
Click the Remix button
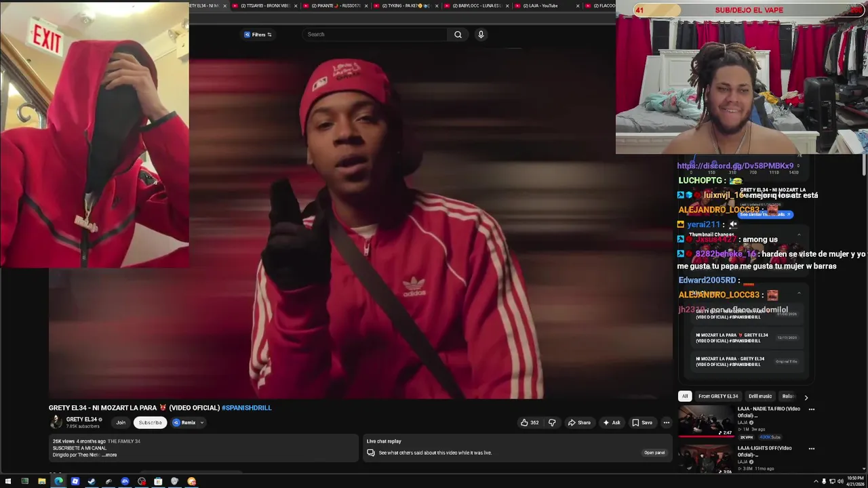(x=184, y=422)
